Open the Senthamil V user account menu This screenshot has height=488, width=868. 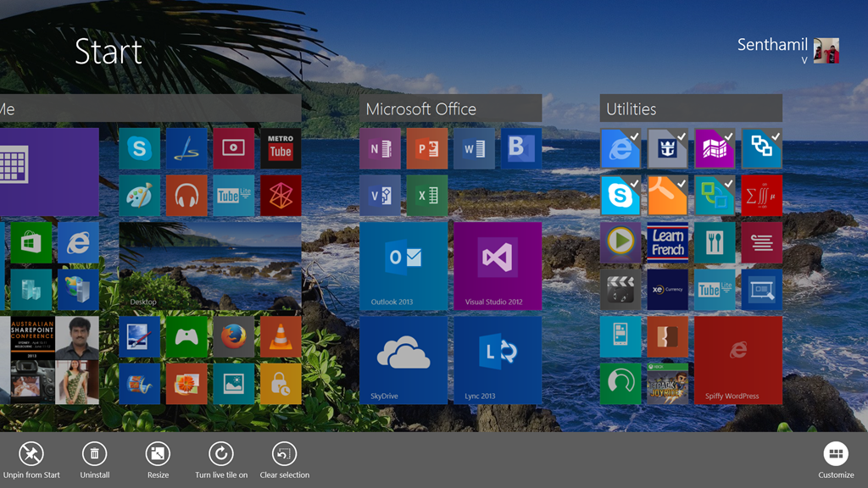pyautogui.click(x=787, y=50)
